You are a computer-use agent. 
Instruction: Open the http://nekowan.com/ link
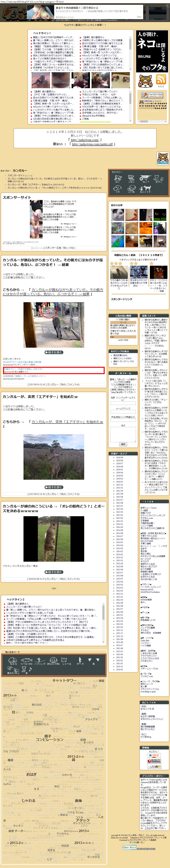pyautogui.click(x=85, y=140)
